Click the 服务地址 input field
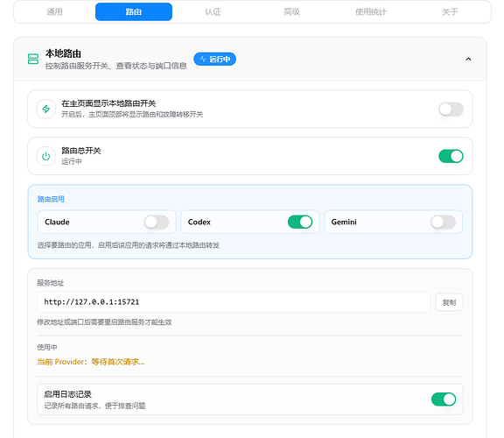Image resolution: width=504 pixels, height=438 pixels. coord(234,302)
